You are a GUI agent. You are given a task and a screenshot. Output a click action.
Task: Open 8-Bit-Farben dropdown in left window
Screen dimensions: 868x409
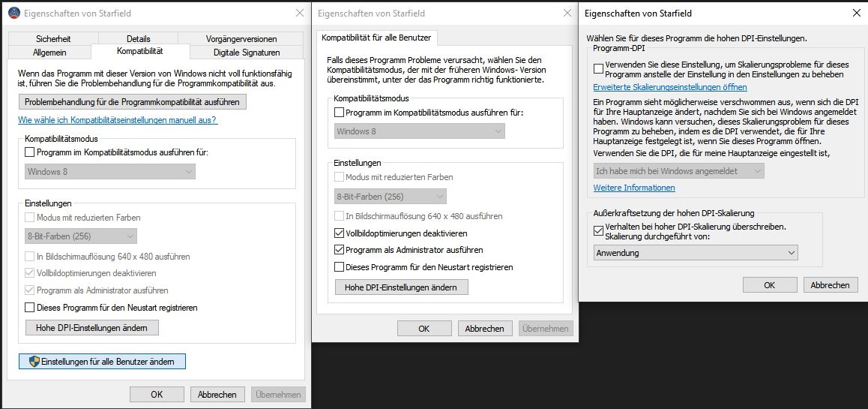click(x=81, y=236)
